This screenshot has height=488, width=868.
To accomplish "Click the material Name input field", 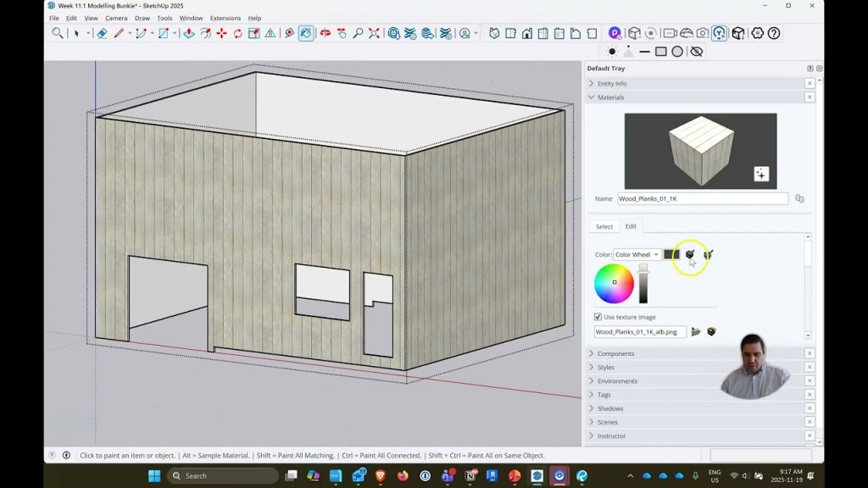I will click(x=702, y=199).
